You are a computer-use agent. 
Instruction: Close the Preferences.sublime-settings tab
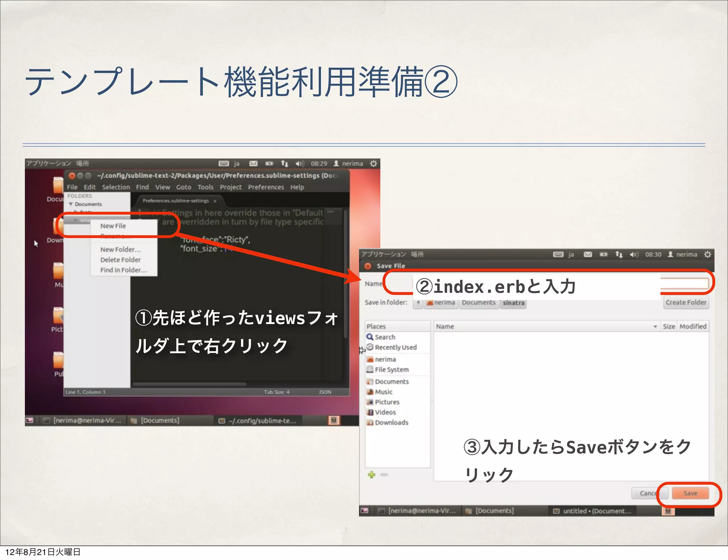[215, 201]
